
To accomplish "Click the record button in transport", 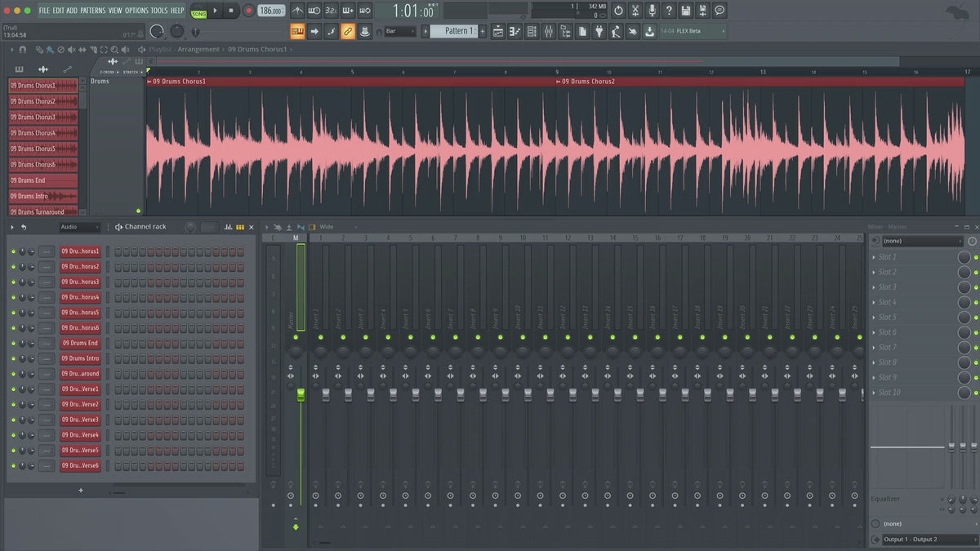I will pos(248,11).
